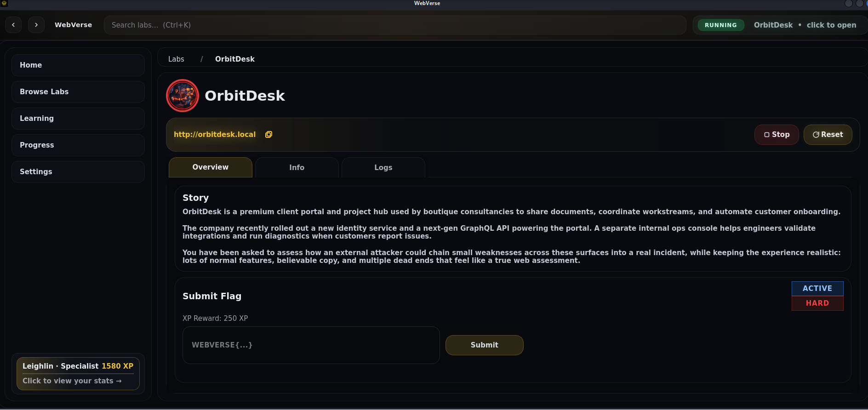The image size is (868, 410).
Task: Click the back navigation arrow
Action: coord(13,25)
